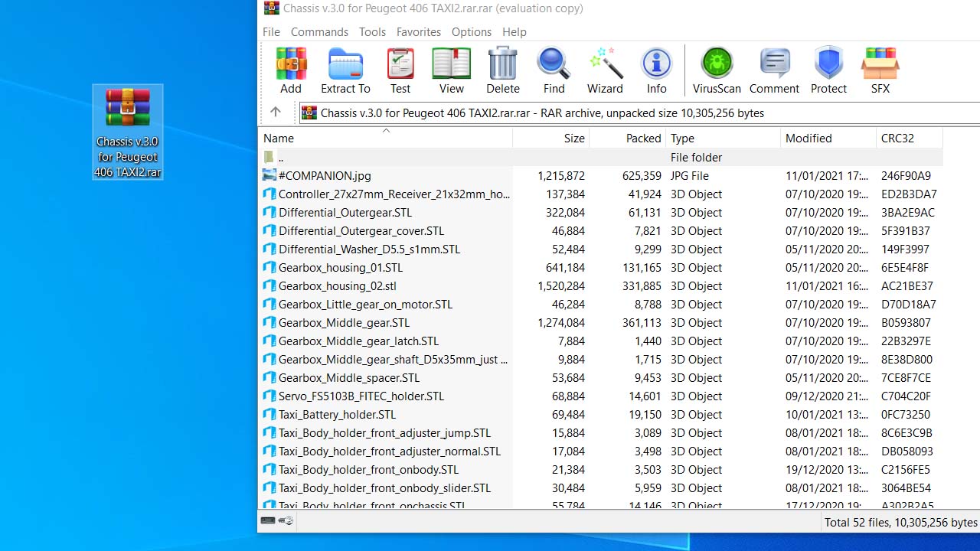Select the Chassis v.3.0 desktop RAR icon
The image size is (980, 551).
pos(128,132)
